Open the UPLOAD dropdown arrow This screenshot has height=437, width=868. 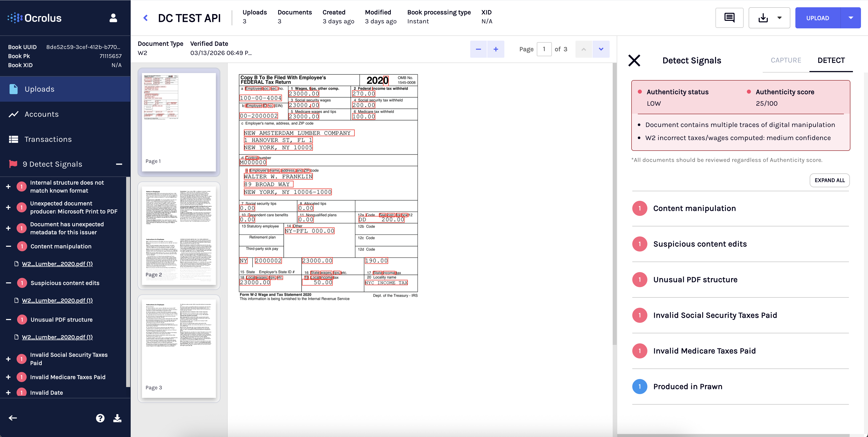click(850, 18)
